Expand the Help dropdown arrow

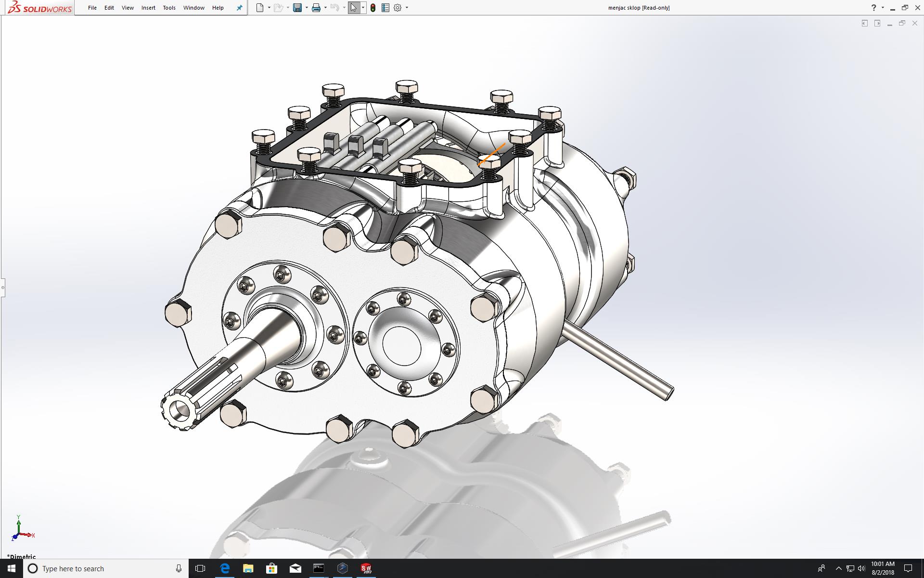tap(883, 8)
